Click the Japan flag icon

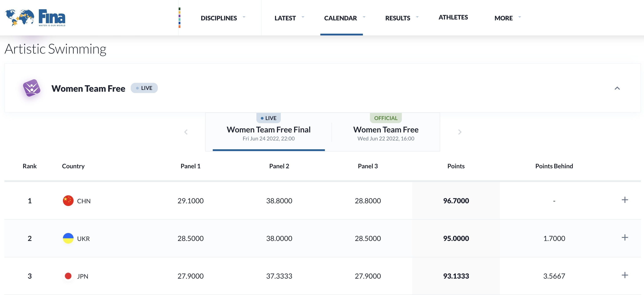point(68,276)
